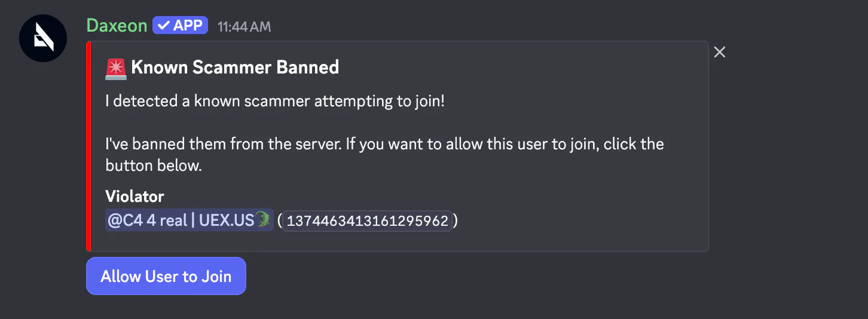Image resolution: width=868 pixels, height=319 pixels.
Task: Click the green dragon emoji in mention
Action: click(x=263, y=220)
